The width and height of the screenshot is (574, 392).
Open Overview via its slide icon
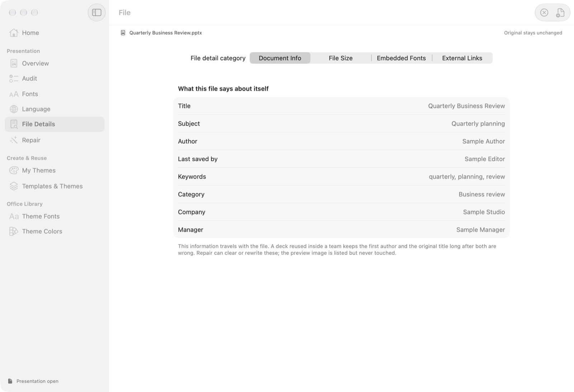[x=14, y=63]
